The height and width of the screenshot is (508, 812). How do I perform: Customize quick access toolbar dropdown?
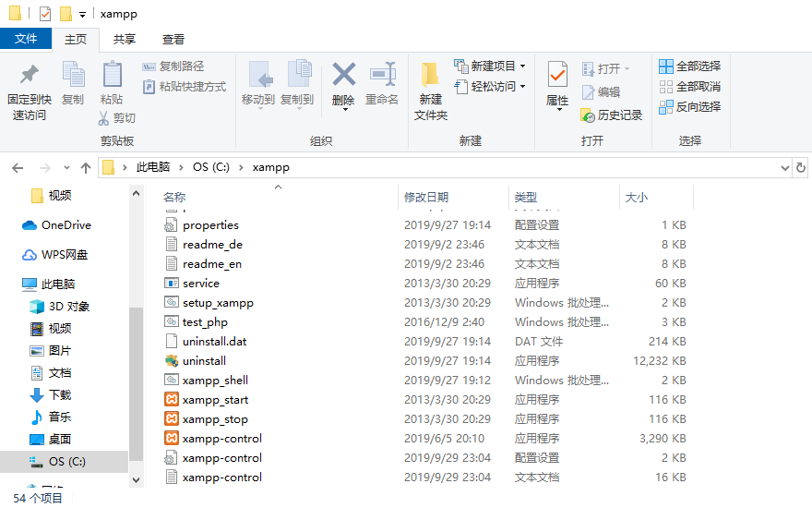tap(82, 15)
